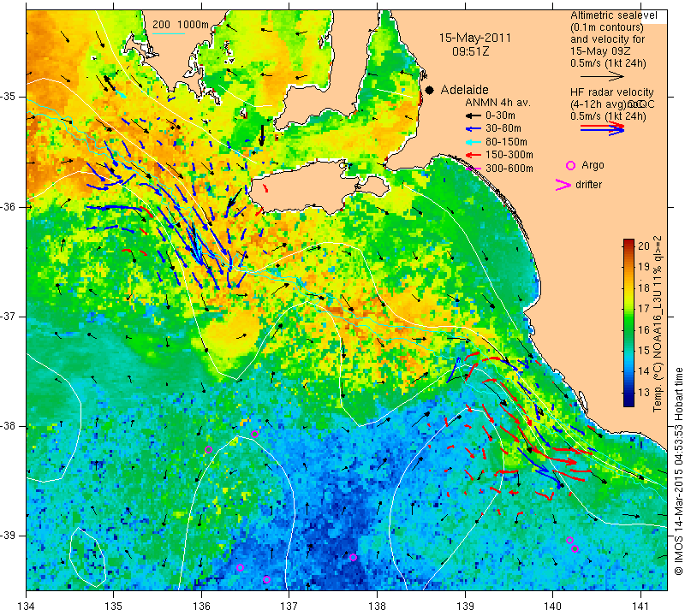Click the '136' longitude axis label
685x616 pixels.
[x=201, y=606]
